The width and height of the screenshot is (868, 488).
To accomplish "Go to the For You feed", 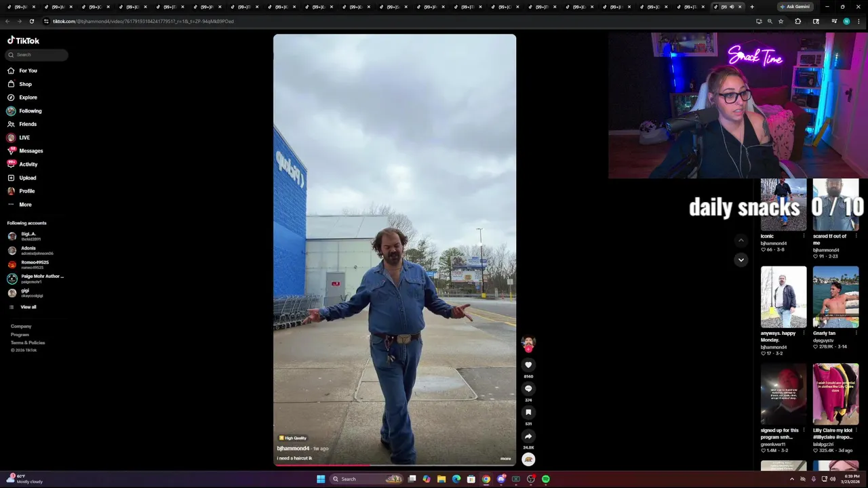I will click(22, 70).
